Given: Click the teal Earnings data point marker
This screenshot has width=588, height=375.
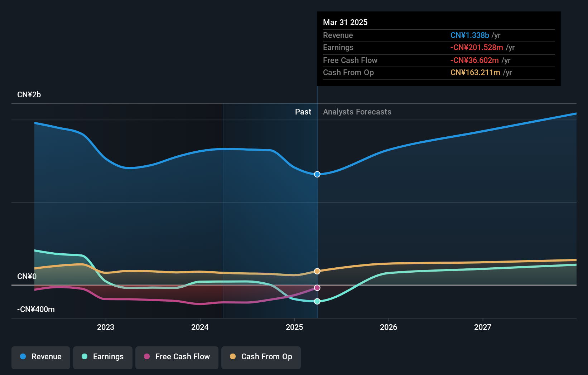Looking at the screenshot, I should coord(317,301).
